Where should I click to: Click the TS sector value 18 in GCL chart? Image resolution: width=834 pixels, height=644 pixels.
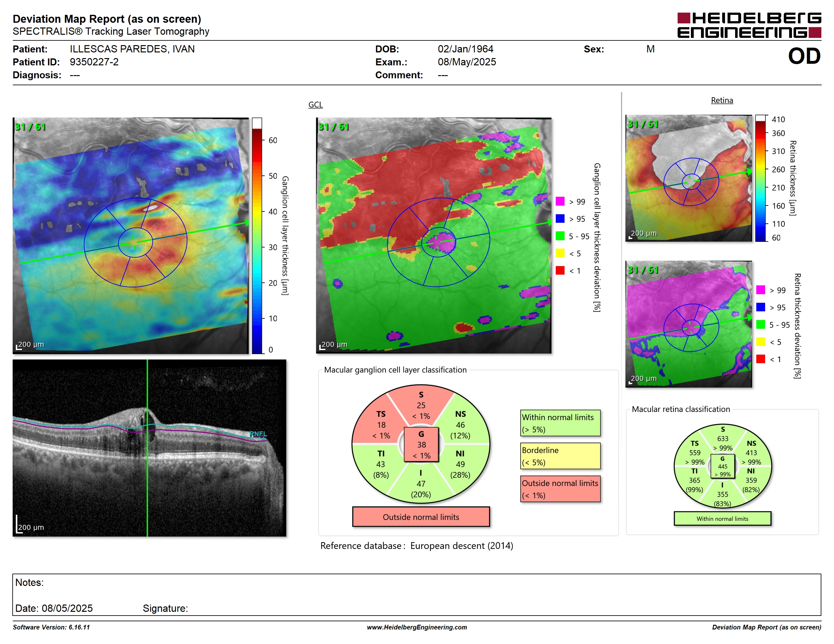[381, 425]
